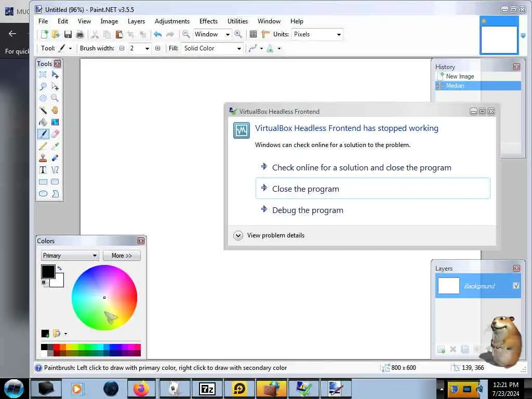Select the Magic Wand tool
The width and height of the screenshot is (532, 399).
click(43, 110)
